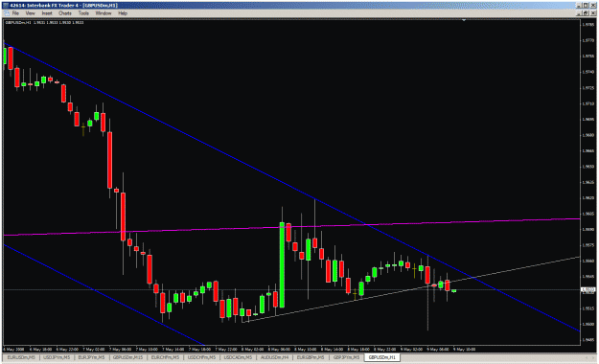Image resolution: width=599 pixels, height=364 pixels.
Task: Click the current price label on scale
Action: pos(587,290)
